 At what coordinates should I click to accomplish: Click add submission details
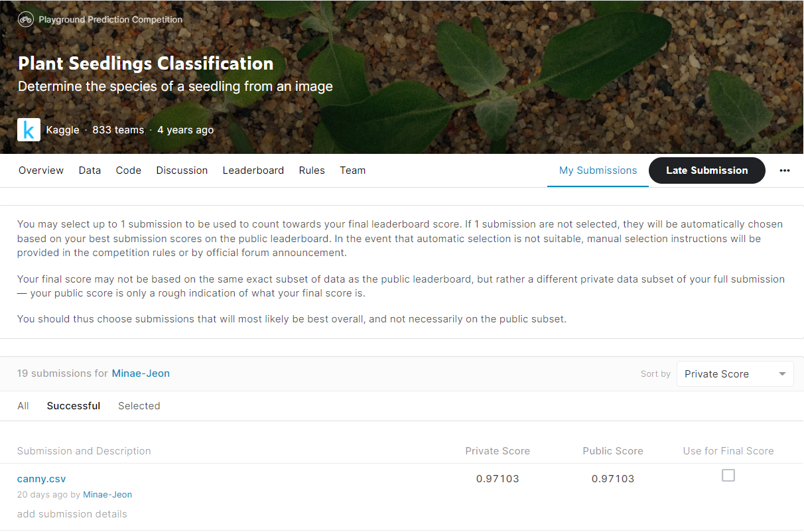(72, 513)
